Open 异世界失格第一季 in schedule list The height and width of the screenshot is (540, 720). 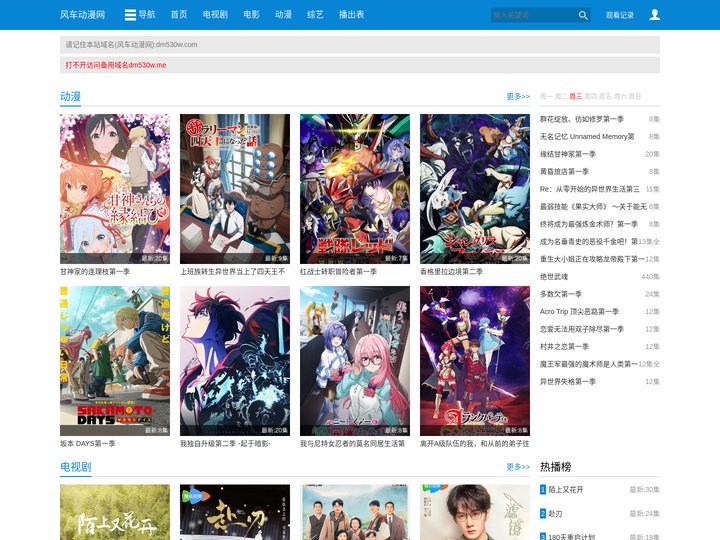[x=568, y=382]
